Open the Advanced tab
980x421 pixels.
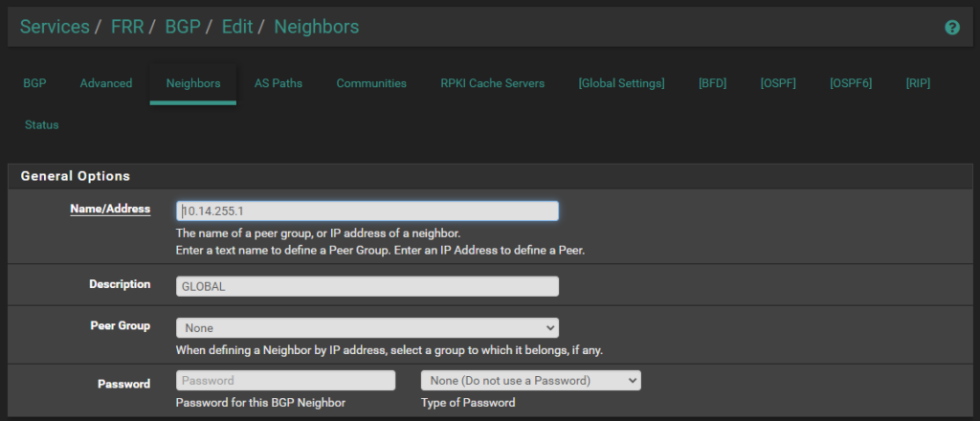(106, 83)
